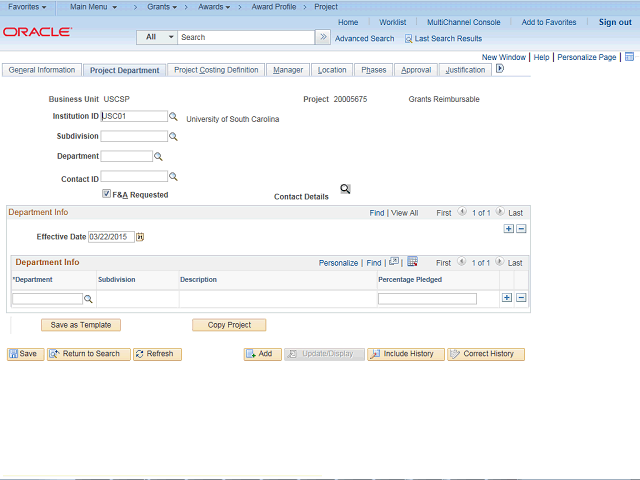Viewport: 640px width, 480px height.
Task: Click Add to Favorites link
Action: coord(549,22)
